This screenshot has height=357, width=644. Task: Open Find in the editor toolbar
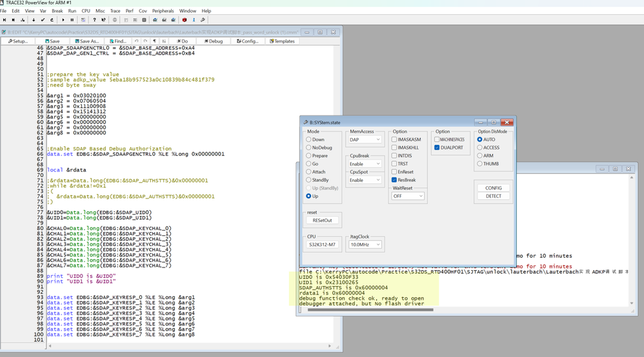click(x=117, y=41)
